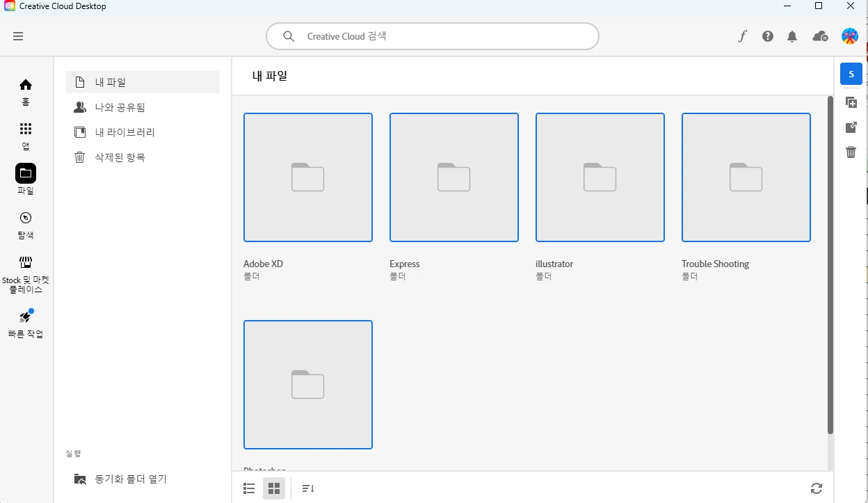Open the sort order options

click(x=308, y=488)
